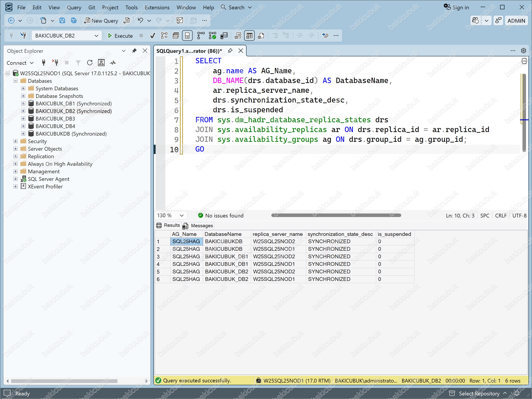Open editor settings gear icon
The height and width of the screenshot is (399, 532).
click(523, 51)
